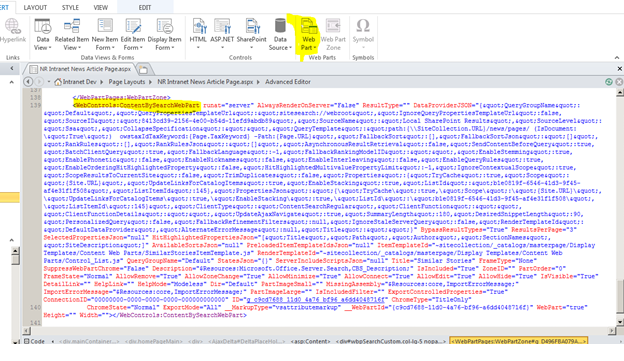Click the editor vertical scrollbar up arrow
The height and width of the screenshot is (361, 624).
620,92
